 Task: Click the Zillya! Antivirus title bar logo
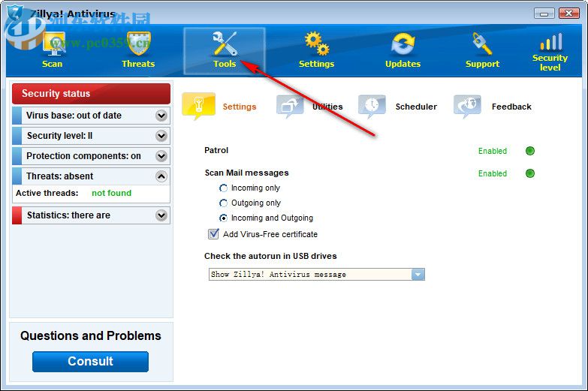pos(15,13)
